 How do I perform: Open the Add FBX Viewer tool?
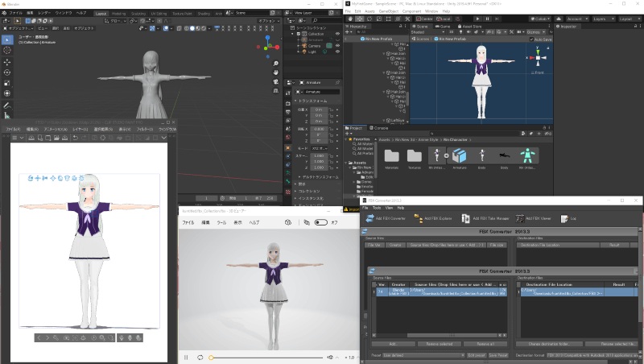(530, 218)
